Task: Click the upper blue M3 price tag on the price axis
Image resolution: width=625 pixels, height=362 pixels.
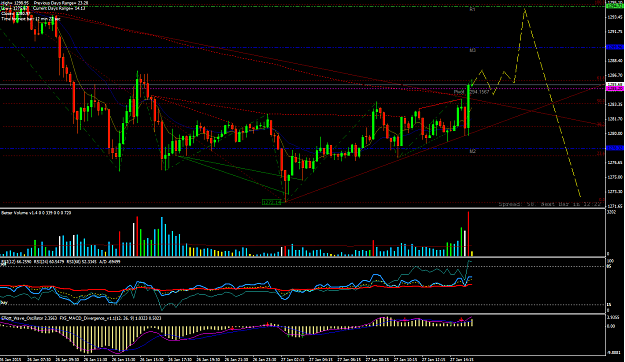Action: tap(615, 47)
